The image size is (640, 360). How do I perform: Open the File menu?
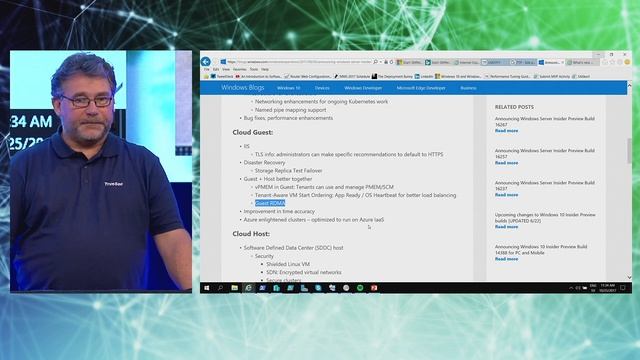[x=207, y=69]
